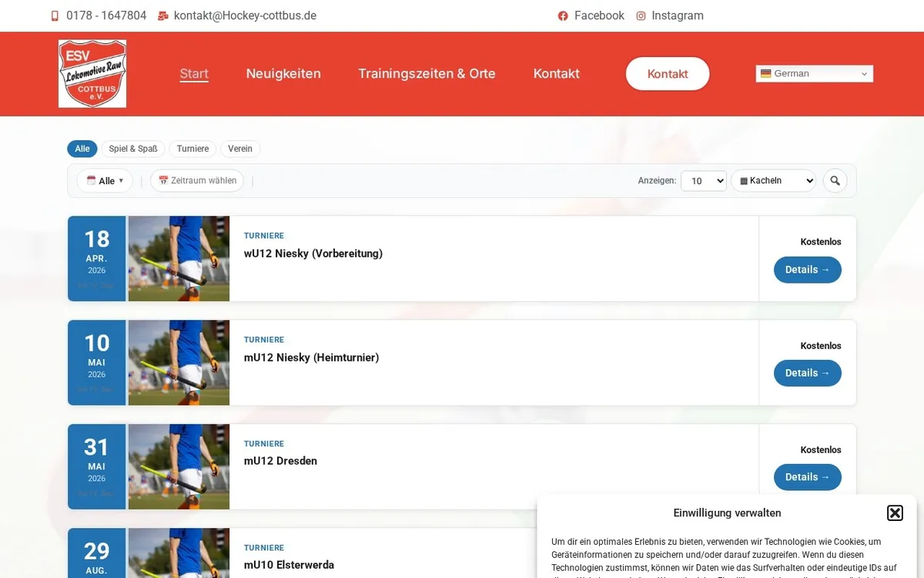
Task: Click thumbnail of wU12 Niesky (Vorbereitung) event
Action: (179, 259)
